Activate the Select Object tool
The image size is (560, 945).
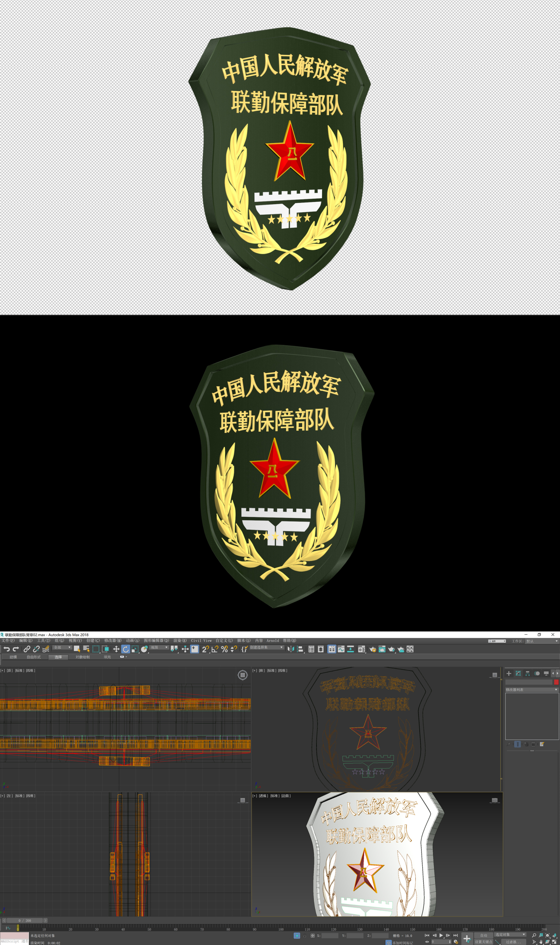click(77, 649)
